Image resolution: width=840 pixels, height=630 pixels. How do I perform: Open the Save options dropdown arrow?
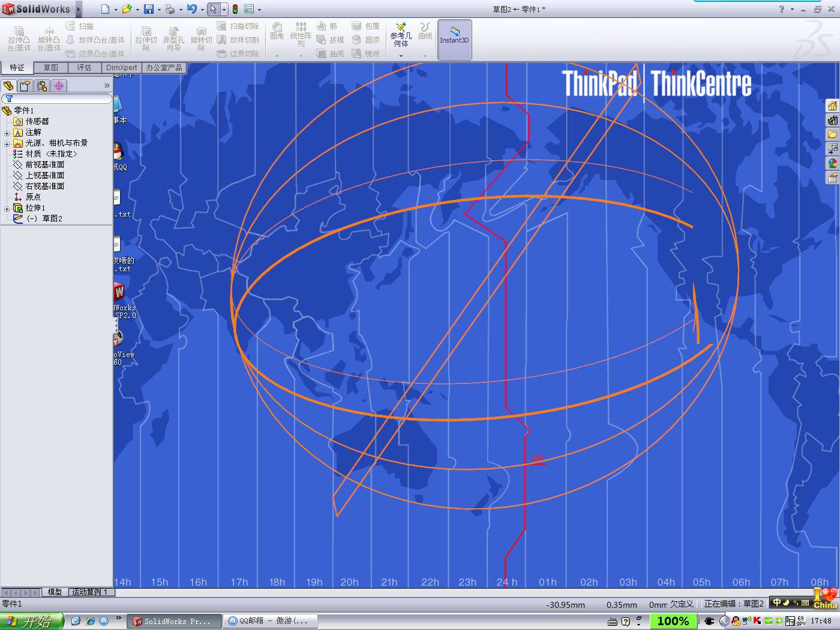click(159, 10)
